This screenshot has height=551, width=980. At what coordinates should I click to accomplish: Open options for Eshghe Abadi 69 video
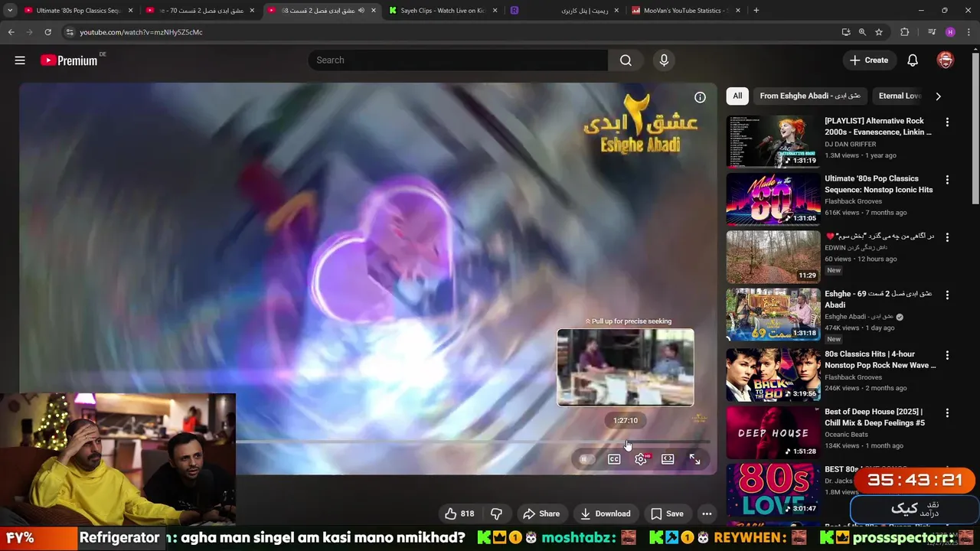click(947, 295)
